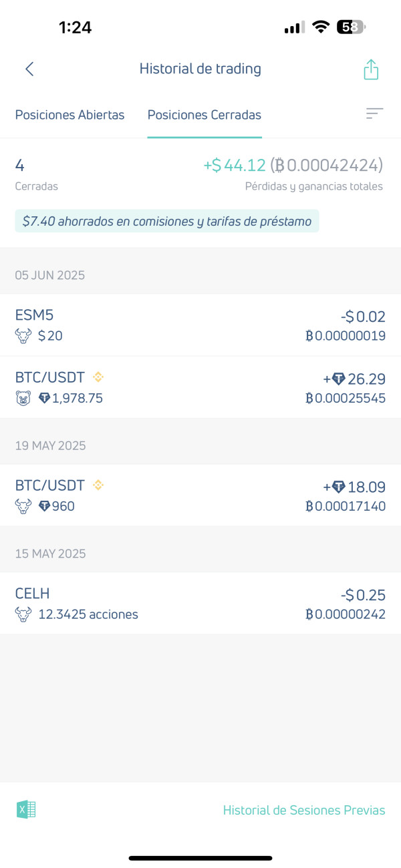This screenshot has width=401, height=868.
Task: Open the ESM5 closed position
Action: click(x=200, y=325)
